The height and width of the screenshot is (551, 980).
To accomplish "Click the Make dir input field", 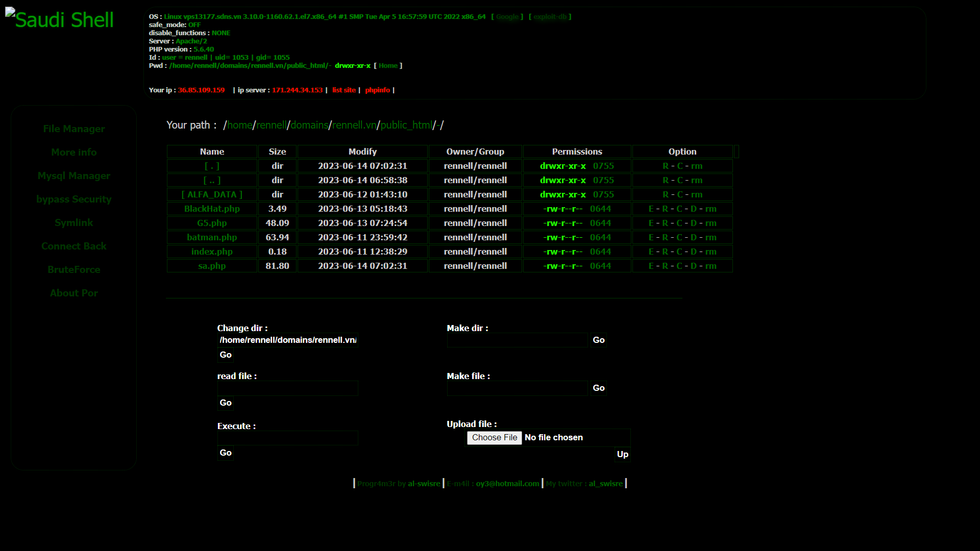I will (x=518, y=340).
